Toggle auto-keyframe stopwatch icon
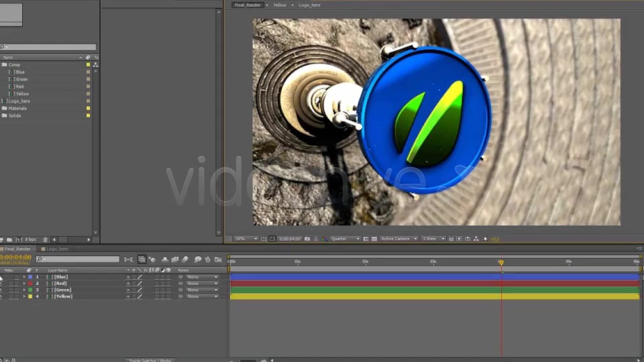This screenshot has width=644, height=362. (x=207, y=259)
